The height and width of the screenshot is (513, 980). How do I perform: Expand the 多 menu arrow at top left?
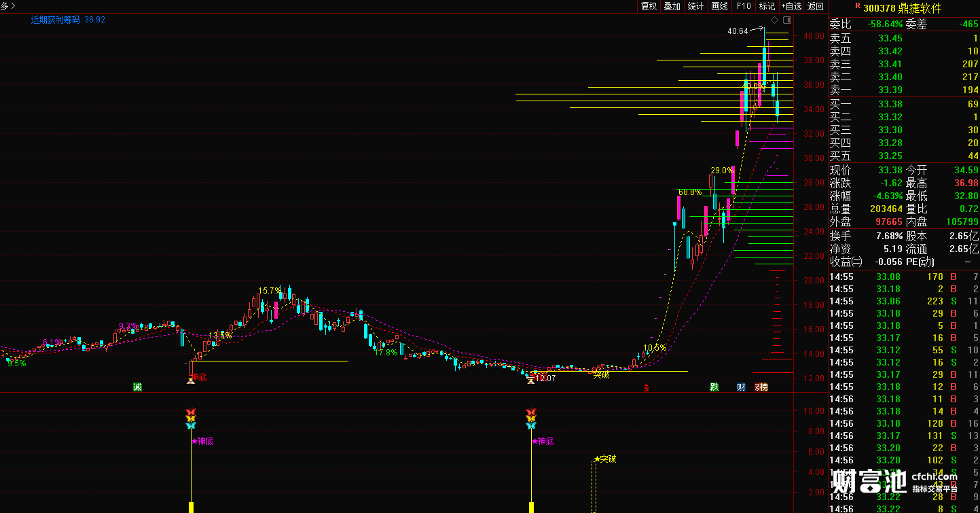(13, 6)
